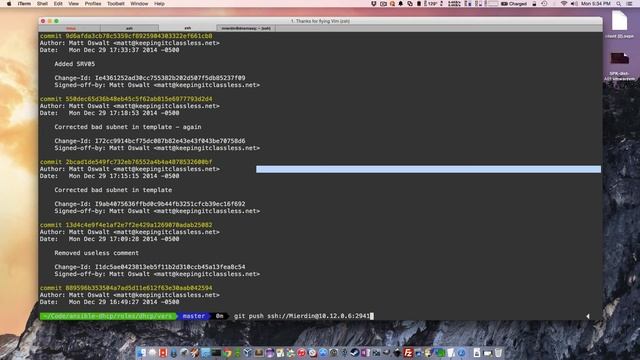
Task: Click the volume icon in menu bar
Action: (x=573, y=4)
